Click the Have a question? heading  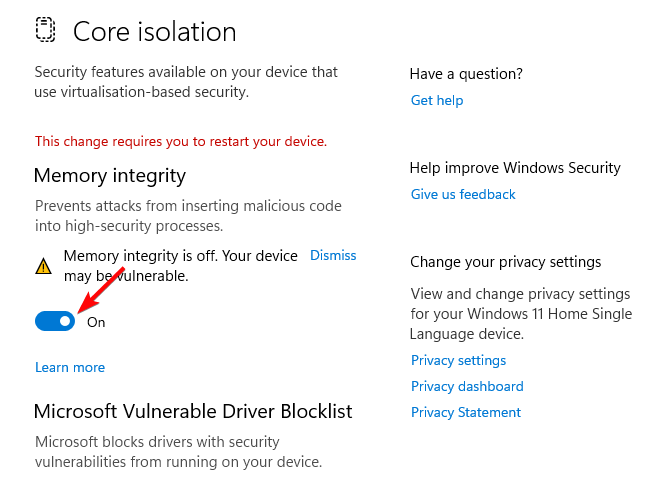click(466, 74)
